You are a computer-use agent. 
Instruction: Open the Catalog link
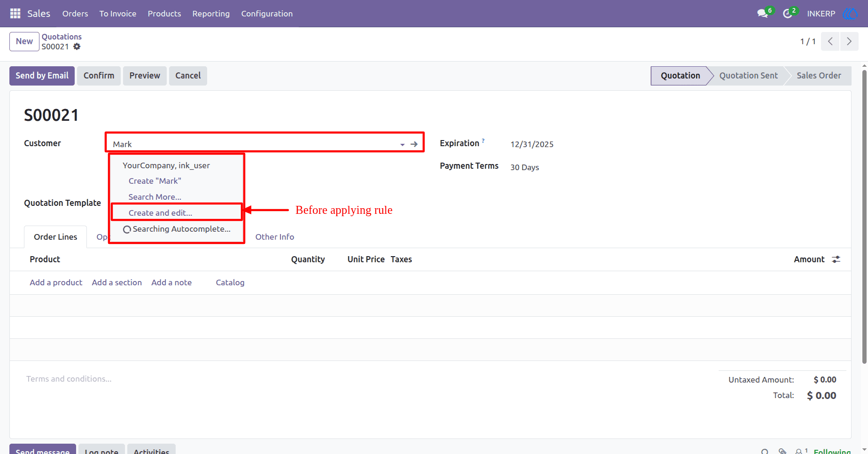click(x=230, y=282)
